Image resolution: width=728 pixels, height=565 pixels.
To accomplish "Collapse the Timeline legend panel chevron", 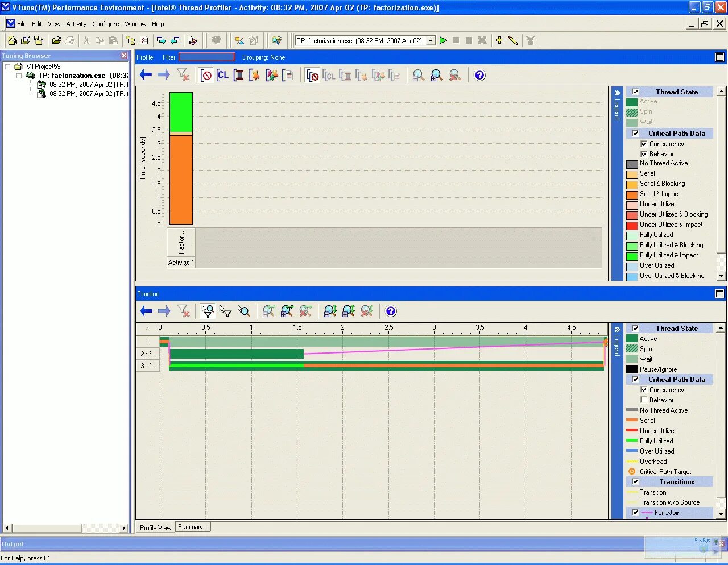I will 617,329.
